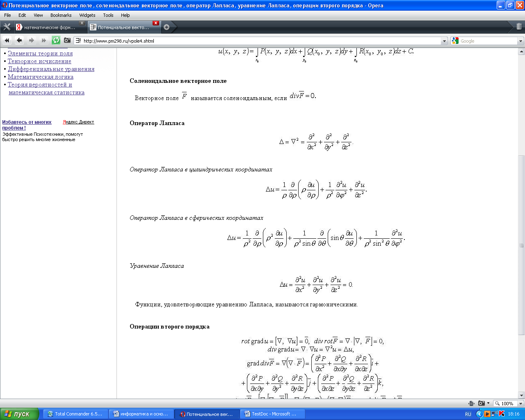Switch to 'TestDoc - Microsoft' taskbar window
Image resolution: width=525 pixels, height=420 pixels.
click(x=273, y=414)
